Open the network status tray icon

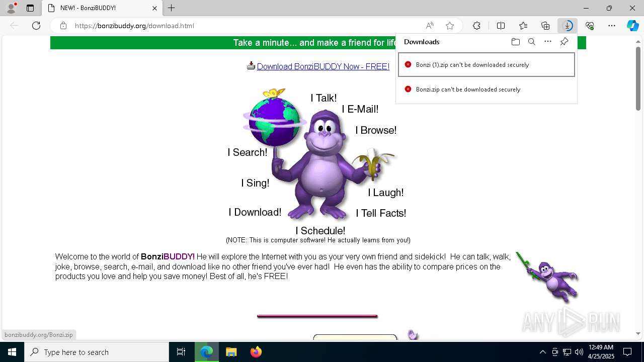tap(567, 352)
